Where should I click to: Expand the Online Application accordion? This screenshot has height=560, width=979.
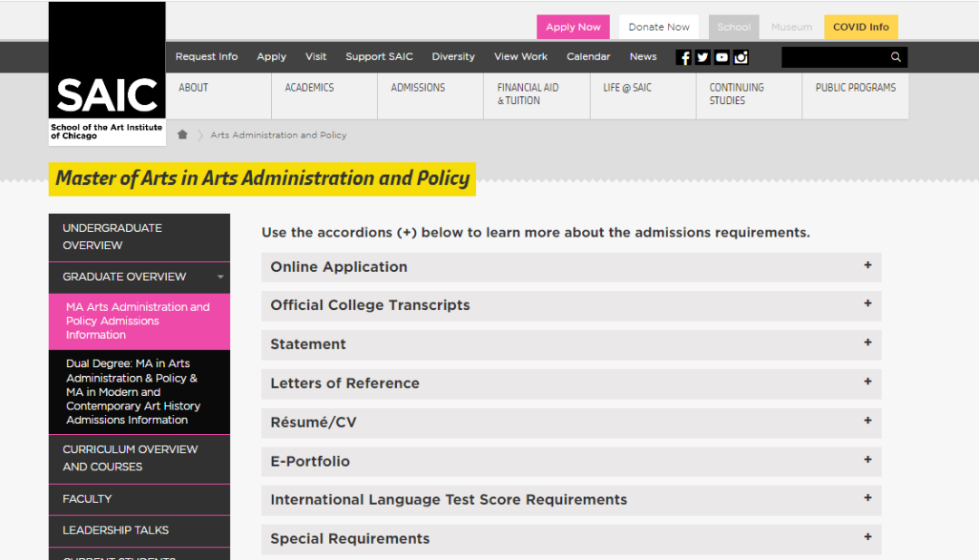(x=571, y=267)
